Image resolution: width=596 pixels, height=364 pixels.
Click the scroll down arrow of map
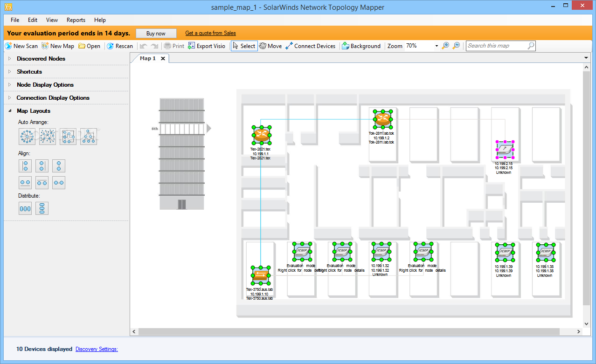pyautogui.click(x=586, y=323)
